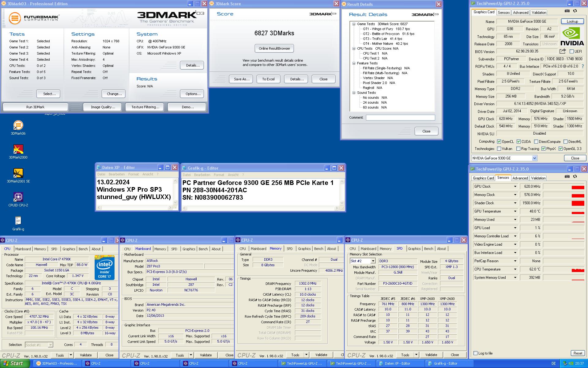Click the Result Details window title icon
The image size is (588, 368).
(x=344, y=4)
